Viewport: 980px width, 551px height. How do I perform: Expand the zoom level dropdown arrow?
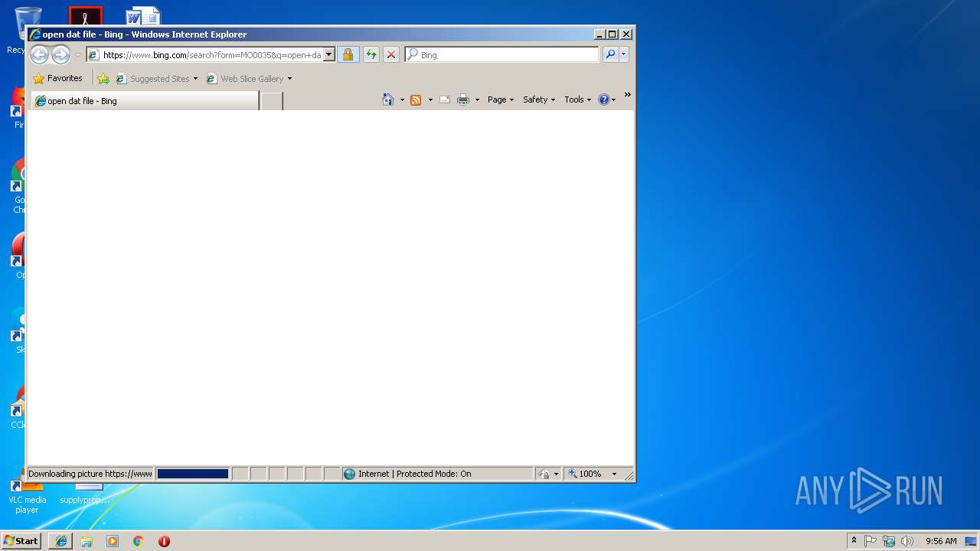[614, 474]
